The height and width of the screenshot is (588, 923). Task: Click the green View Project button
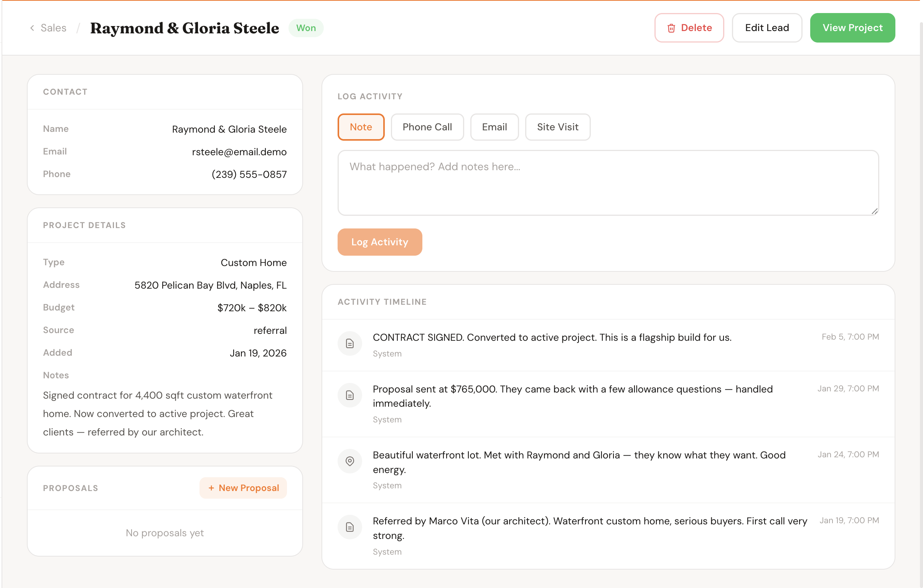click(852, 28)
